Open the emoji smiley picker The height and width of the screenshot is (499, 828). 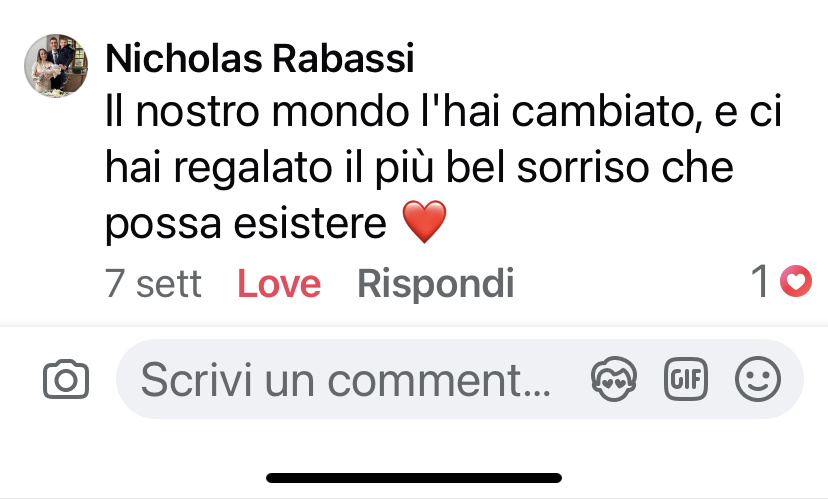click(757, 380)
